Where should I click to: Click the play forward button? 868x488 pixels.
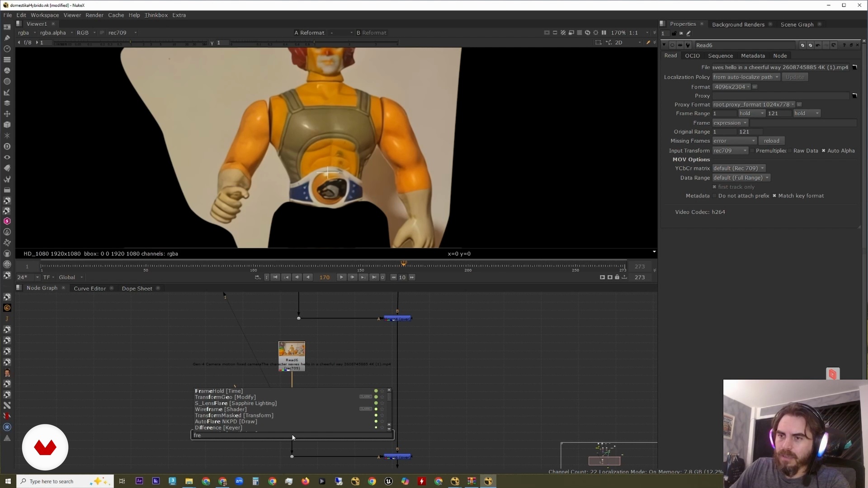[341, 277]
